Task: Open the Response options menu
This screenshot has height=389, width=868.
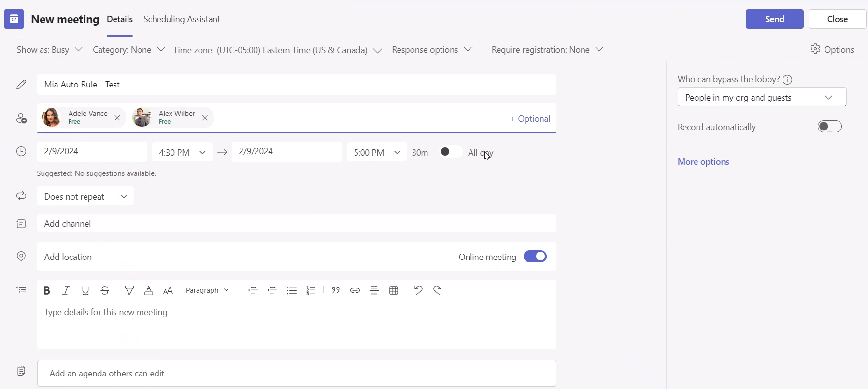Action: point(431,50)
